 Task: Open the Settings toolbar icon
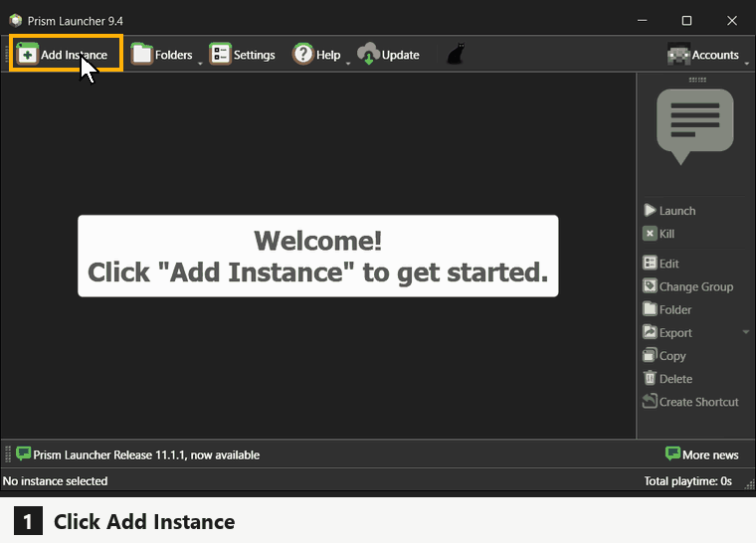point(221,54)
